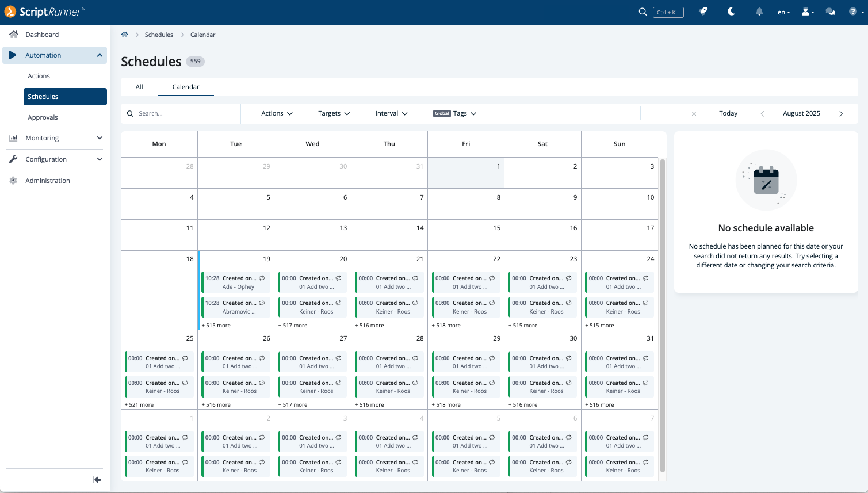This screenshot has width=868, height=493.
Task: Go to next month with right chevron
Action: [841, 114]
